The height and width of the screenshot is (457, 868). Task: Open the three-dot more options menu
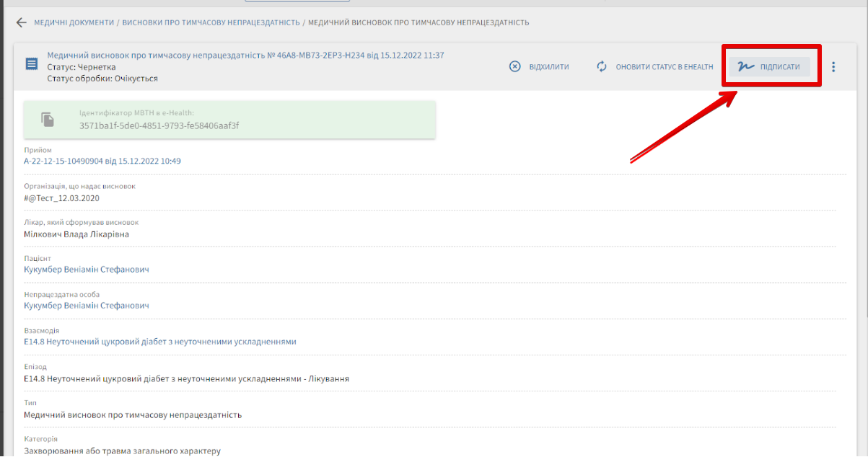(833, 67)
